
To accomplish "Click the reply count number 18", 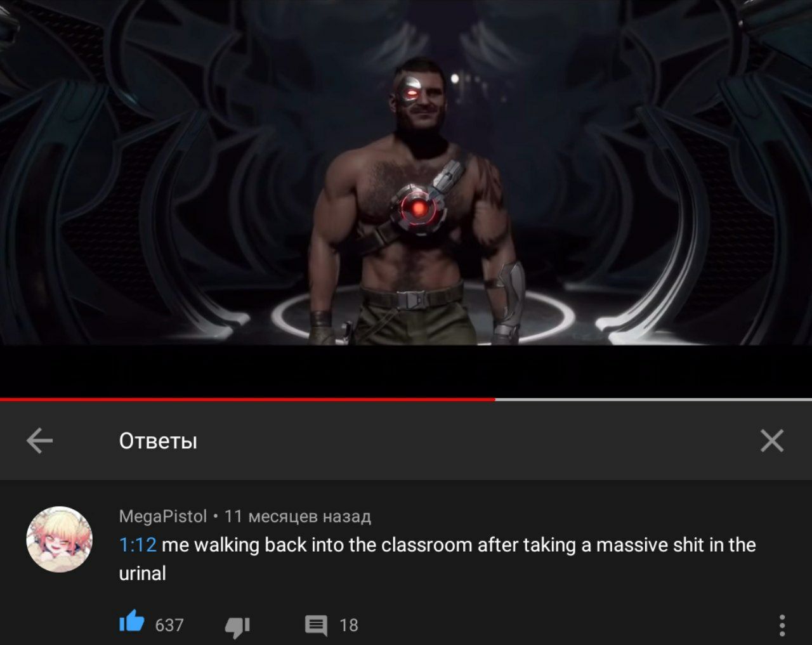I will [x=349, y=625].
